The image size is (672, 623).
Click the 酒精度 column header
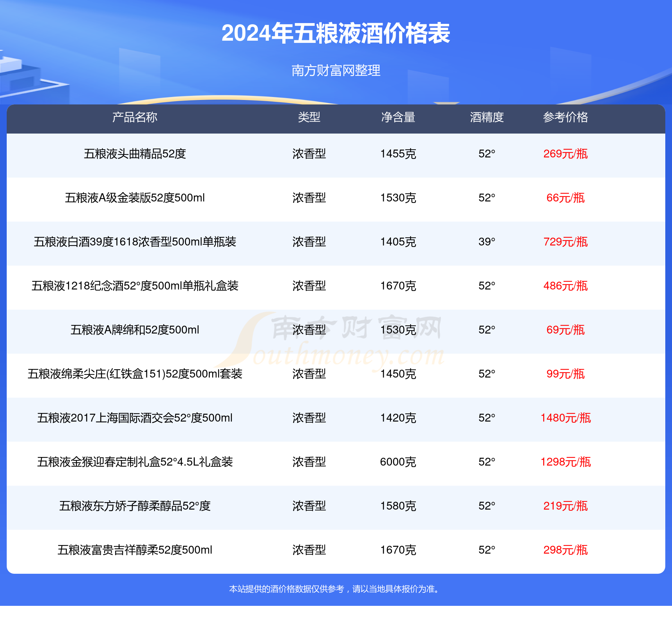point(487,118)
